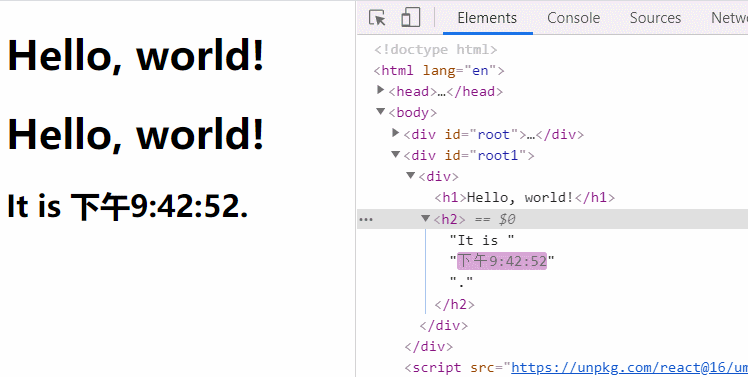Collapse the body element node
Viewport: 748px width, 377px height.
tap(381, 112)
